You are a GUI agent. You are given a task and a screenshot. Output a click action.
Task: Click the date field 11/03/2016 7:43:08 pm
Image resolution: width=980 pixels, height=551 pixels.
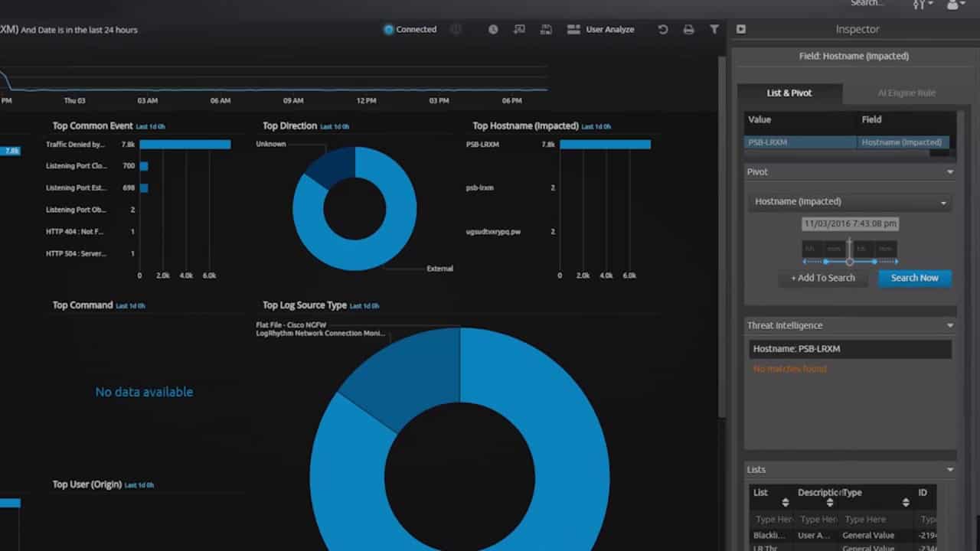pyautogui.click(x=850, y=224)
